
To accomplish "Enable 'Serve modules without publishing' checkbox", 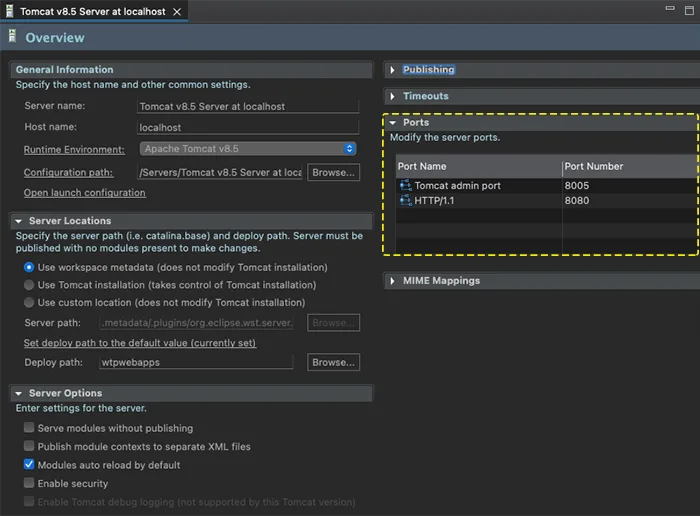I will pos(29,428).
